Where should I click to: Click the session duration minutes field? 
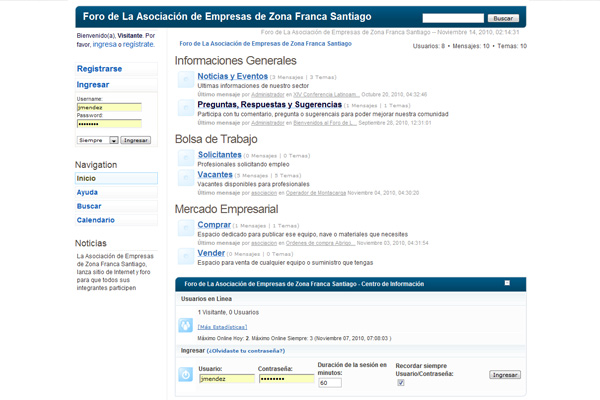330,382
